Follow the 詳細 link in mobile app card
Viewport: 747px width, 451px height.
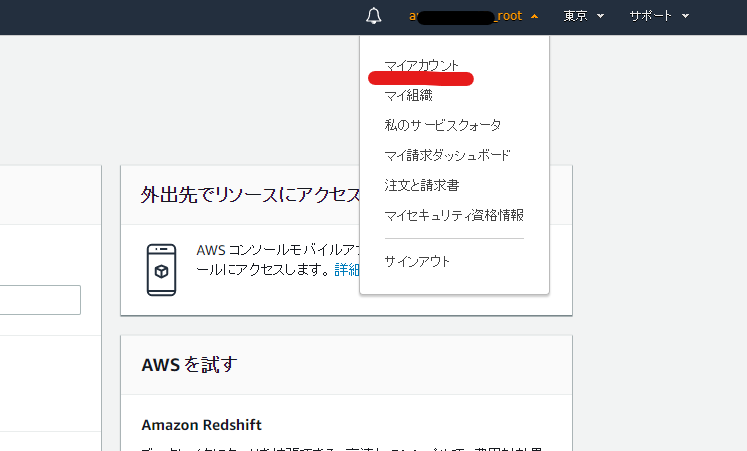(x=347, y=270)
